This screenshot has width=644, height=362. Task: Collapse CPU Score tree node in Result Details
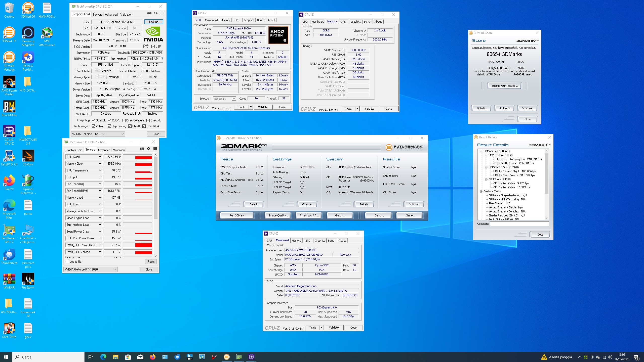486,179
